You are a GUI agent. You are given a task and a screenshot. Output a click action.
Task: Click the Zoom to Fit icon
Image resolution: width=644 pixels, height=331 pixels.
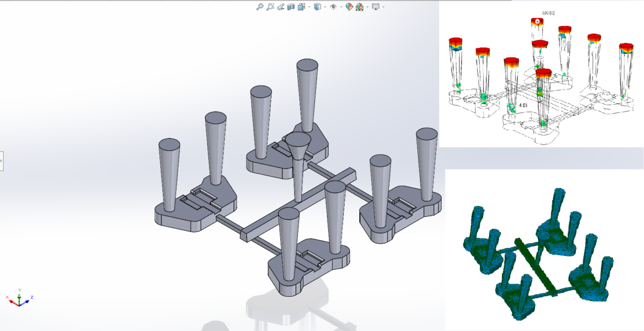260,7
